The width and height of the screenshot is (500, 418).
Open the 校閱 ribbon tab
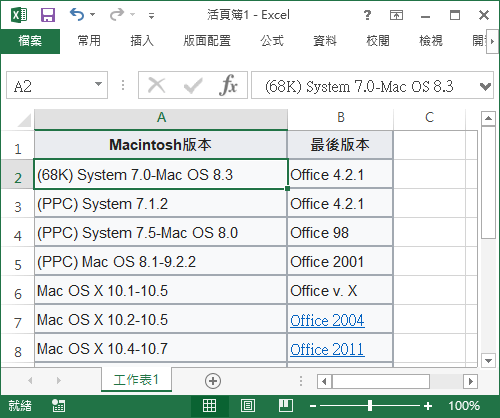click(378, 41)
